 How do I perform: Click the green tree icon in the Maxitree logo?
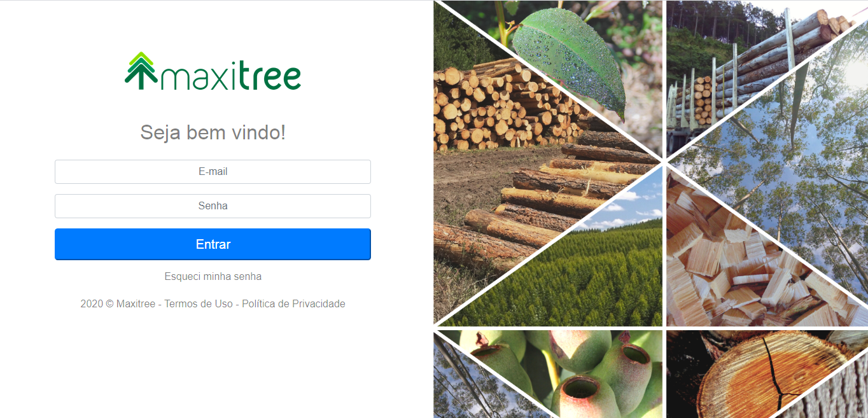[141, 71]
